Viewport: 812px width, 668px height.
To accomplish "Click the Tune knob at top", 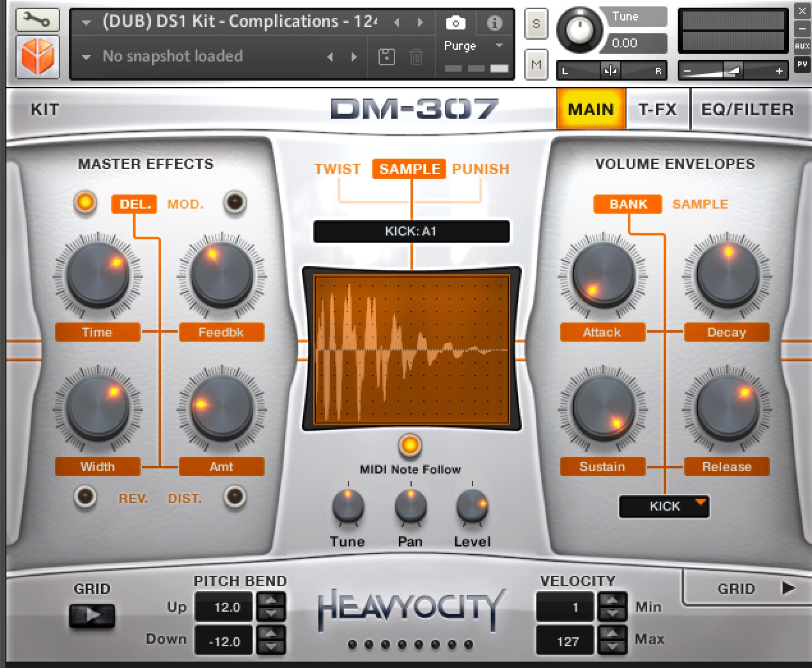I will 580,29.
